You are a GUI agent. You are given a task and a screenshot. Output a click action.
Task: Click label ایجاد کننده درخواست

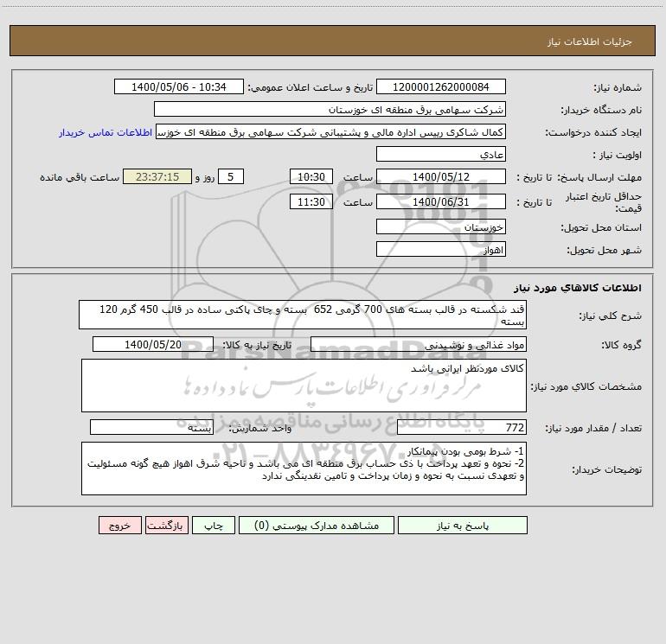tap(594, 132)
